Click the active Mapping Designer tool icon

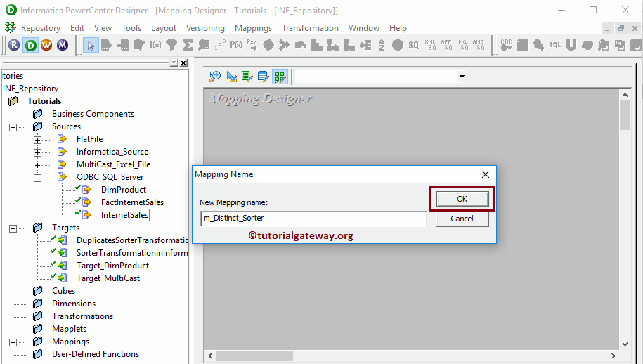click(x=280, y=77)
